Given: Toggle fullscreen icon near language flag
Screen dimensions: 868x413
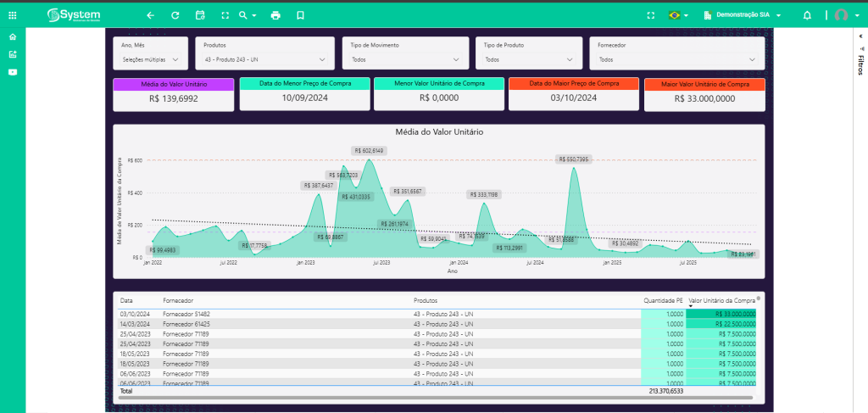Looking at the screenshot, I should (650, 15).
